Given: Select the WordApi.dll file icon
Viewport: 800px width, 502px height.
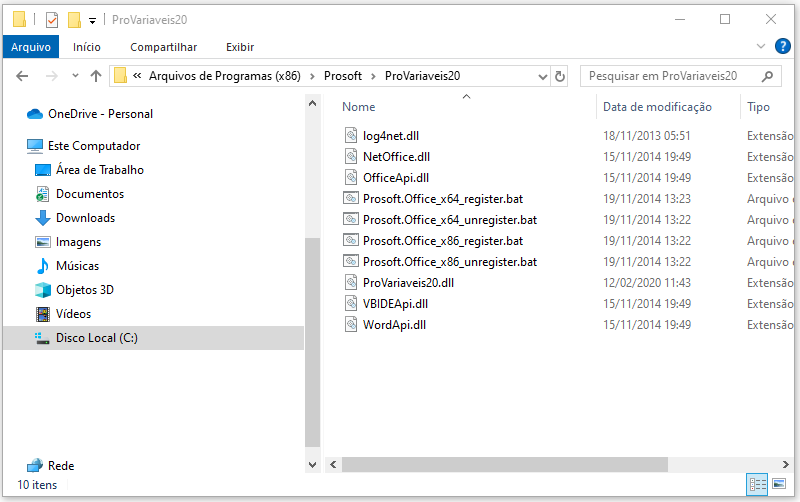Looking at the screenshot, I should (x=351, y=324).
